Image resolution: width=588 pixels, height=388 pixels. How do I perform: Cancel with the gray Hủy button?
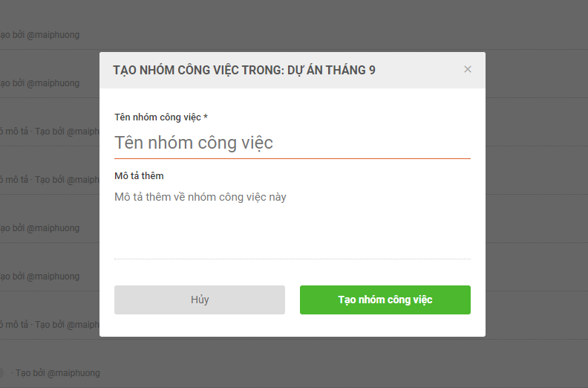point(200,300)
